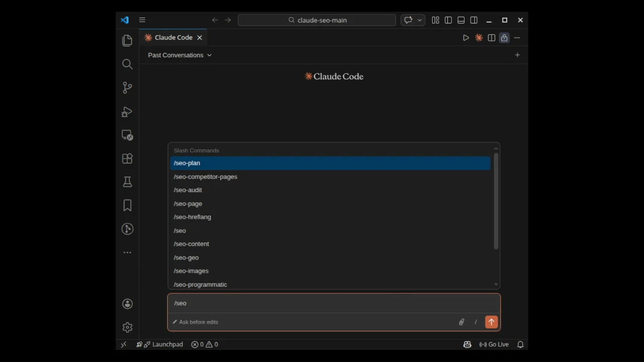Open Source Control view
Screen dimensions: 644x362
(x=127, y=87)
